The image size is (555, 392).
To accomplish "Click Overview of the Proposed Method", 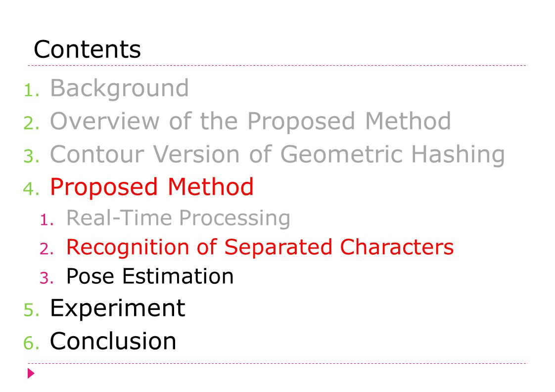I will click(250, 121).
